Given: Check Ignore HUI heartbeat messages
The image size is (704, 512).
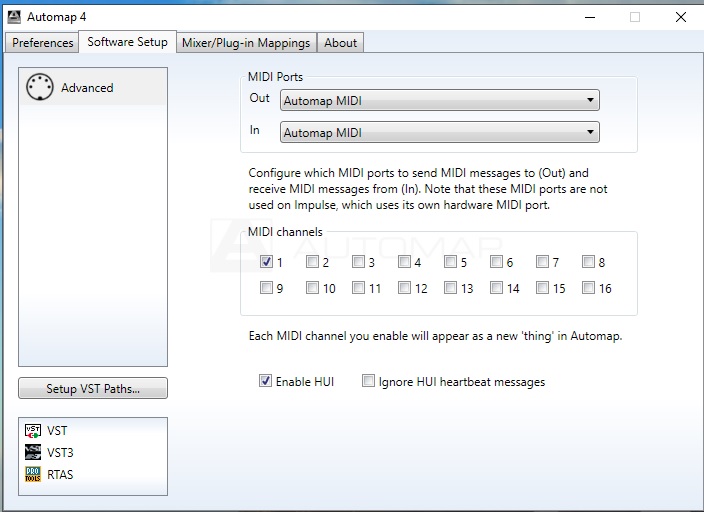Looking at the screenshot, I should tap(368, 381).
